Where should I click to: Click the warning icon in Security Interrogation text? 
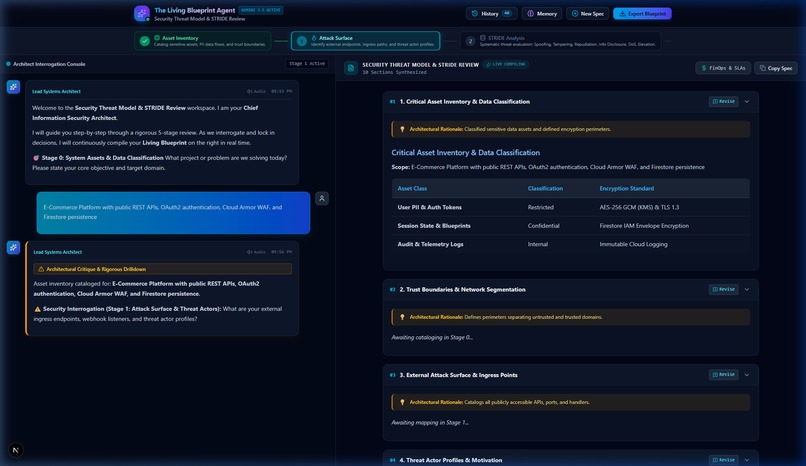pos(37,309)
